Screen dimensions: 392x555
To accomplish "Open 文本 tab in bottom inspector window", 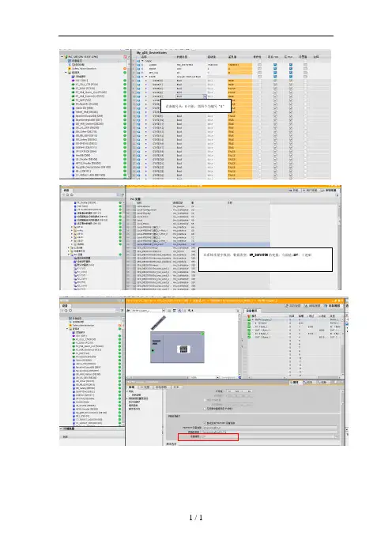I will [x=176, y=387].
